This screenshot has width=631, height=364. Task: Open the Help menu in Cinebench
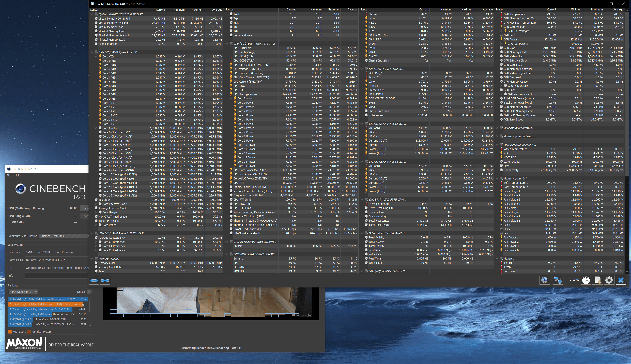coord(18,175)
